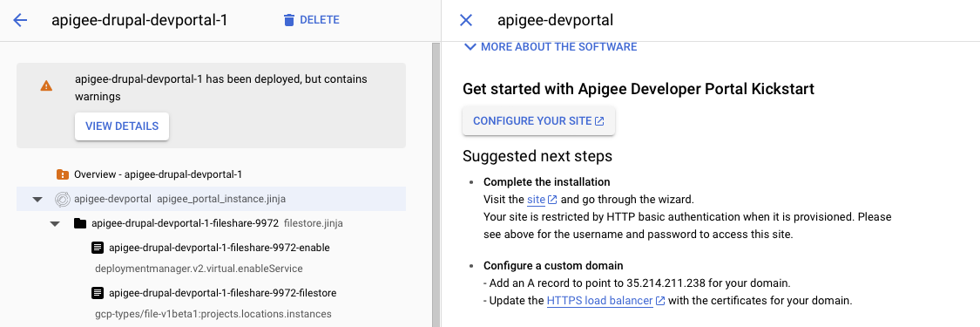Open the site link

[x=536, y=200]
